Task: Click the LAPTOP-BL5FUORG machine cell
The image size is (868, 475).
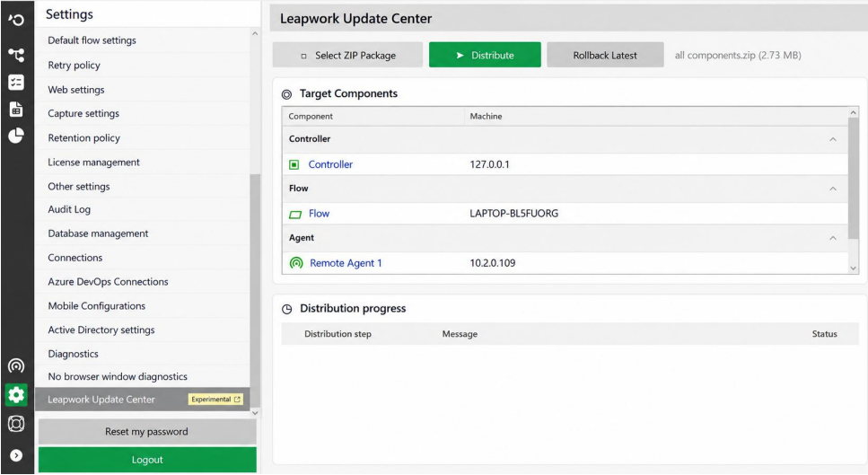Action: (513, 214)
